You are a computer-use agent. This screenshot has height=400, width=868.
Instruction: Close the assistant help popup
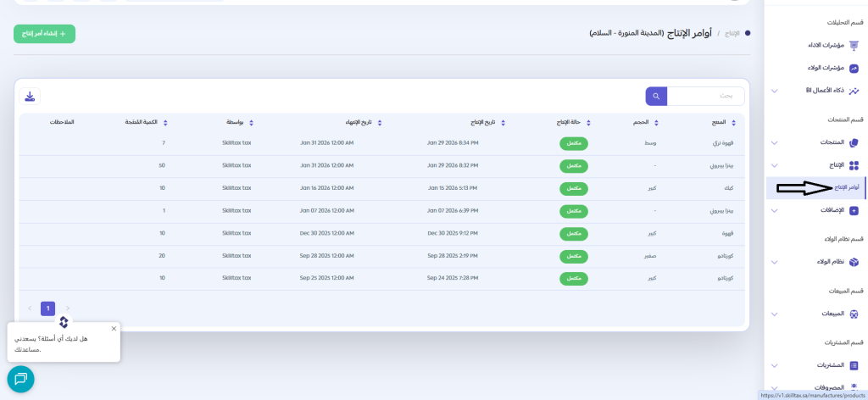pos(114,328)
